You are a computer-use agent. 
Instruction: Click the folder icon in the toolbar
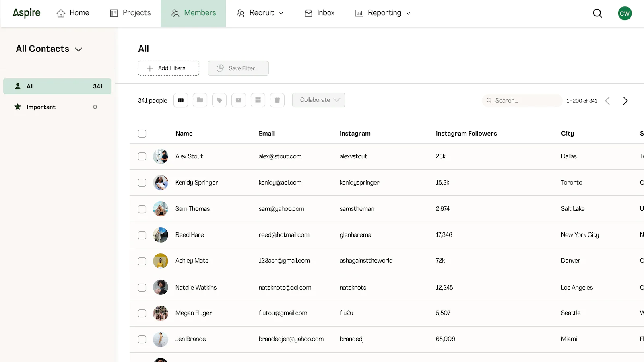pyautogui.click(x=200, y=100)
